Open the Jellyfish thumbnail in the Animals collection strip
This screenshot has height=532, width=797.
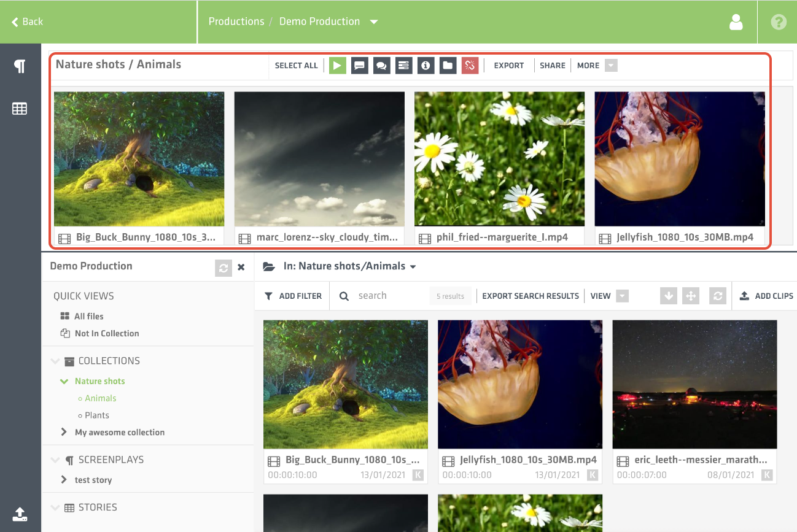click(x=680, y=159)
